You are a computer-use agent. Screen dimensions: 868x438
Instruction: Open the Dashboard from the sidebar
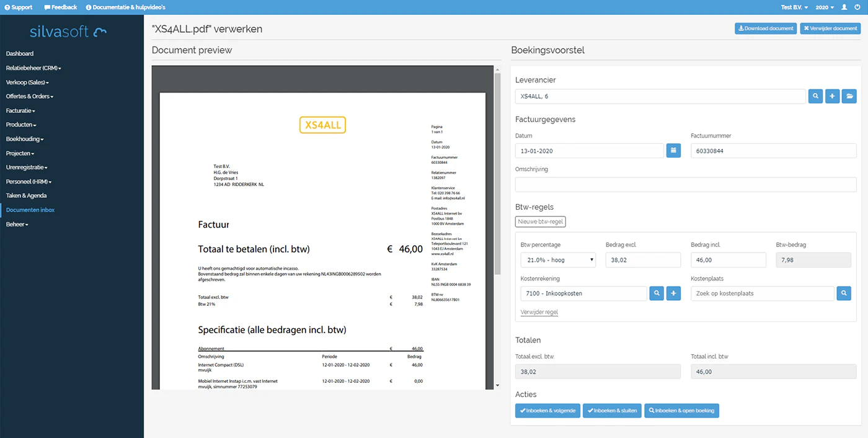[x=19, y=53]
